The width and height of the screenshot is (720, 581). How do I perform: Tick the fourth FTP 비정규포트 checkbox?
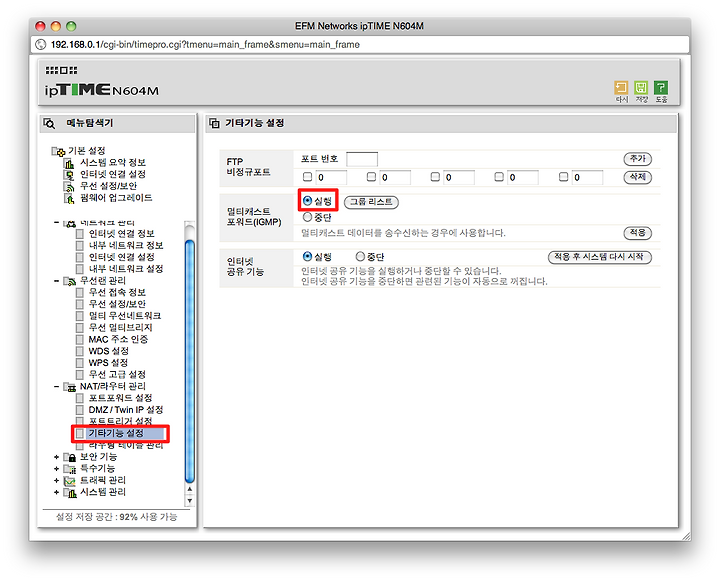tap(499, 177)
